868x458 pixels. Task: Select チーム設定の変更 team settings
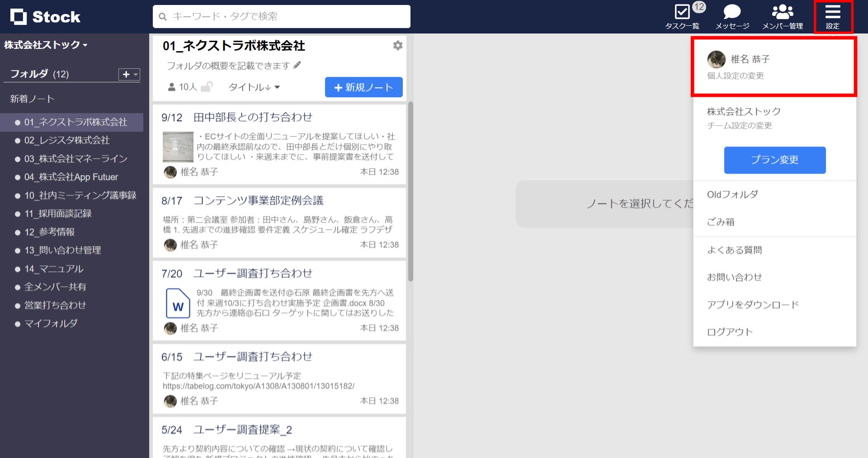click(x=740, y=125)
